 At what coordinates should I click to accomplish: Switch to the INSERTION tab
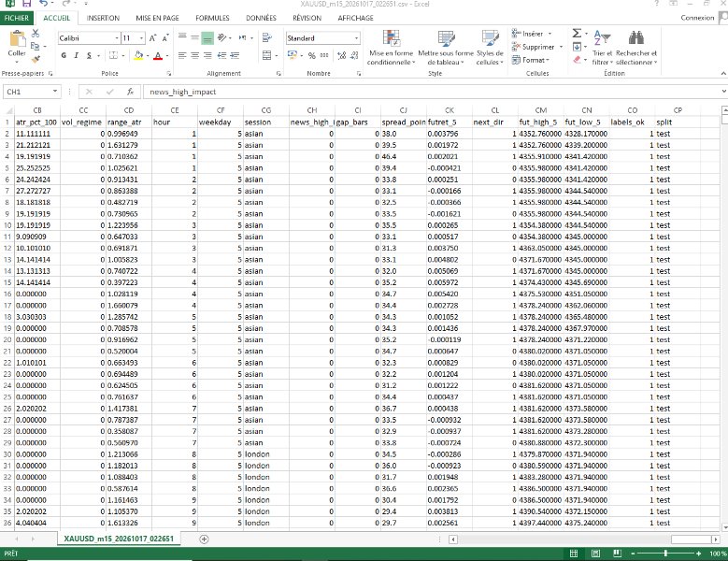pyautogui.click(x=103, y=18)
